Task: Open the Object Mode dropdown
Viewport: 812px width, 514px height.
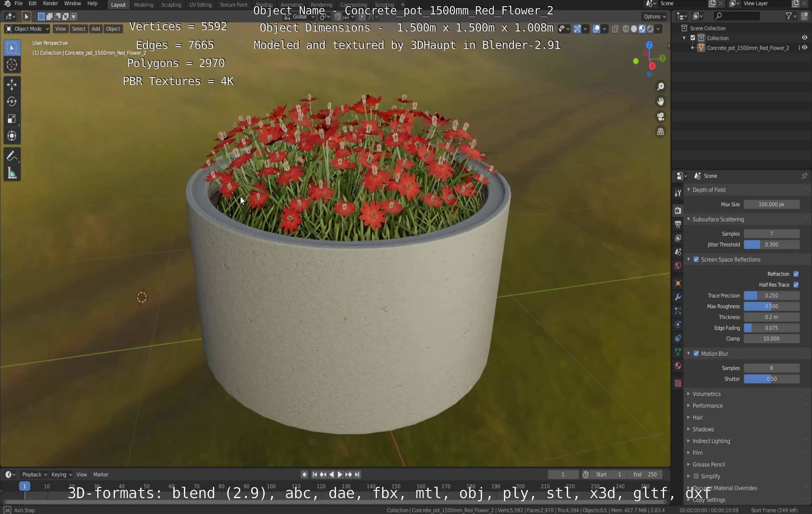Action: pyautogui.click(x=27, y=29)
